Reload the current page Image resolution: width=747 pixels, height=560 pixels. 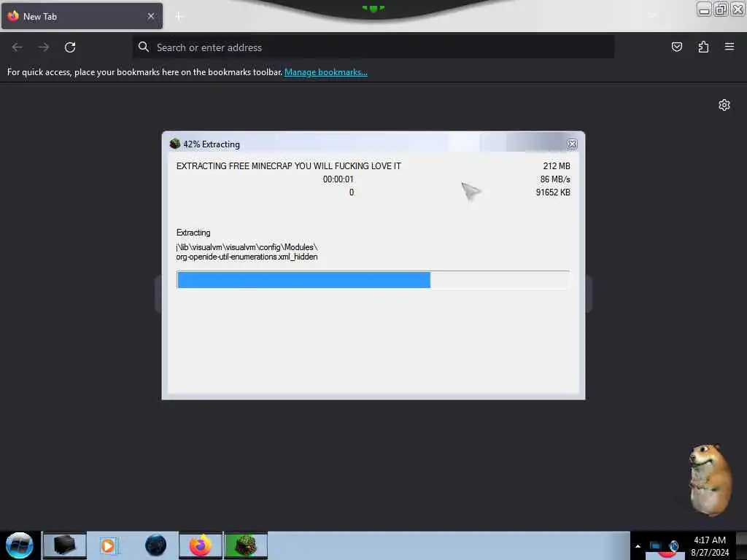pos(70,47)
